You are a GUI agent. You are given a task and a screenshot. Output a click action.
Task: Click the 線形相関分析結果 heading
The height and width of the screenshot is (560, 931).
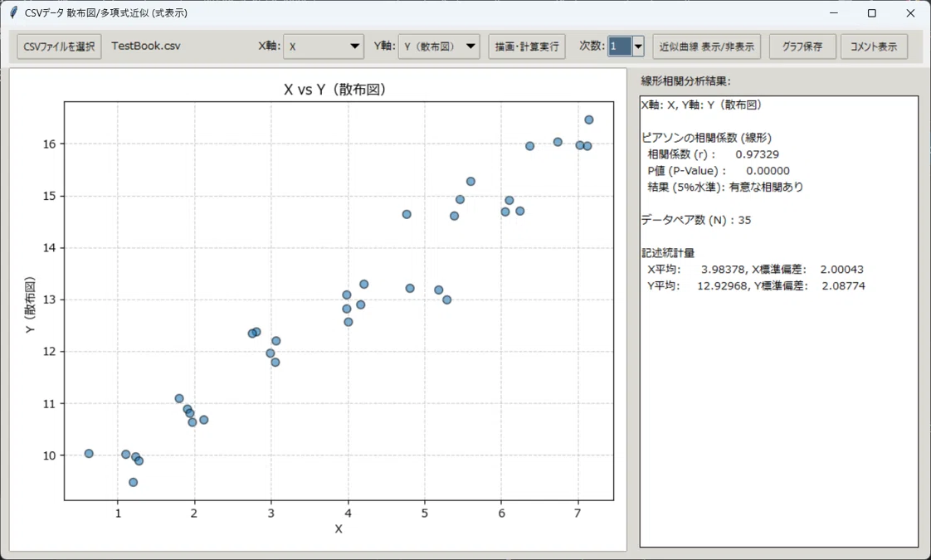click(685, 81)
